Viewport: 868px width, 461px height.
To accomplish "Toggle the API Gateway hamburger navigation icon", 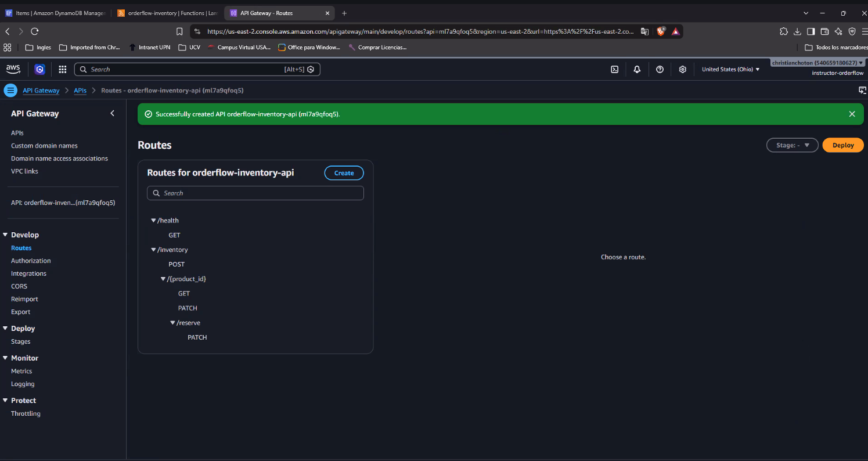I will coord(10,91).
